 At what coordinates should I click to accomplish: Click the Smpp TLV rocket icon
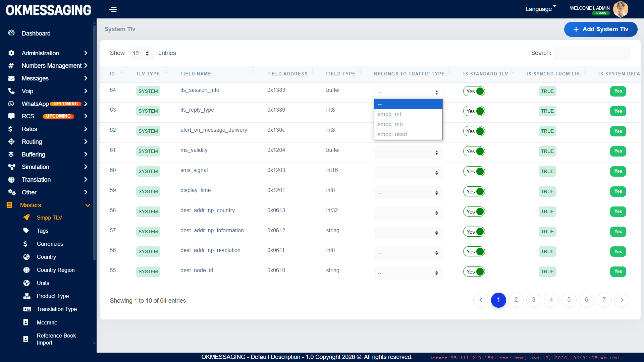point(26,218)
